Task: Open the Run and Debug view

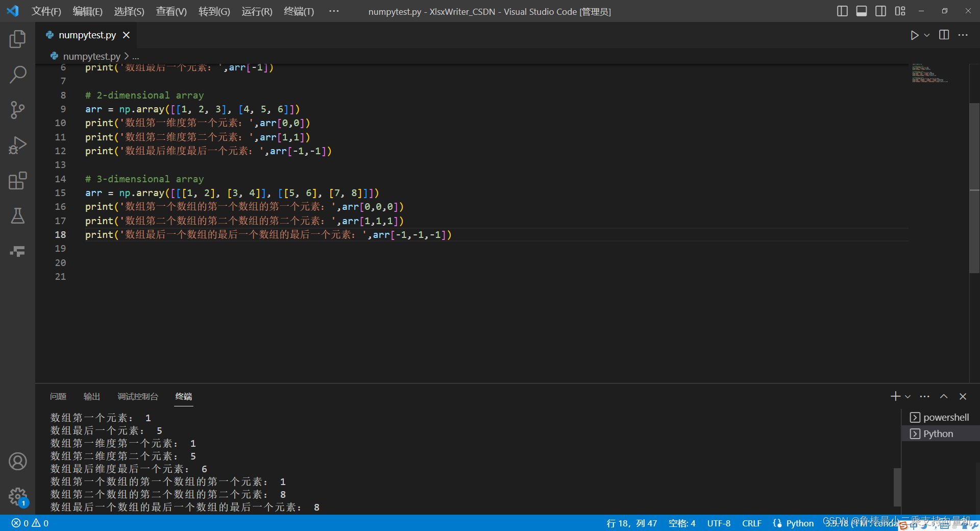Action: [x=17, y=145]
